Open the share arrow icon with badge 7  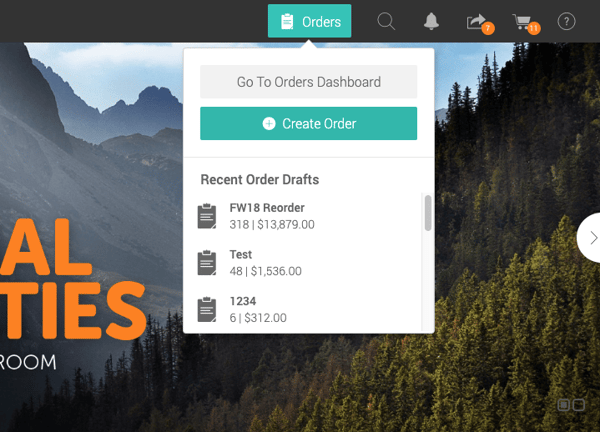[476, 21]
